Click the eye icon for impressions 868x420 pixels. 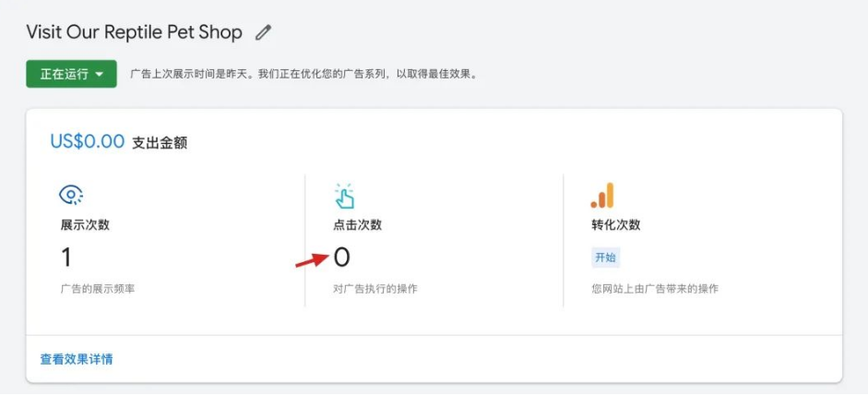[71, 194]
